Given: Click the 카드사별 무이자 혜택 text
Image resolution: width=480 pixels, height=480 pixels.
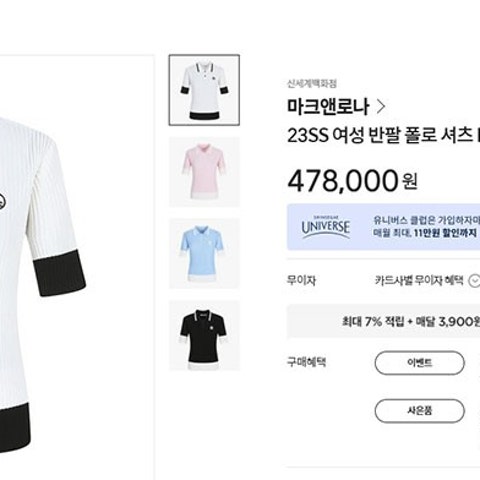Looking at the screenshot, I should coord(419,280).
